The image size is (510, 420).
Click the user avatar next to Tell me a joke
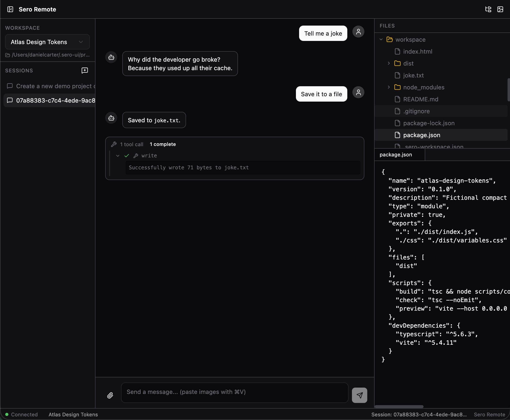[358, 32]
